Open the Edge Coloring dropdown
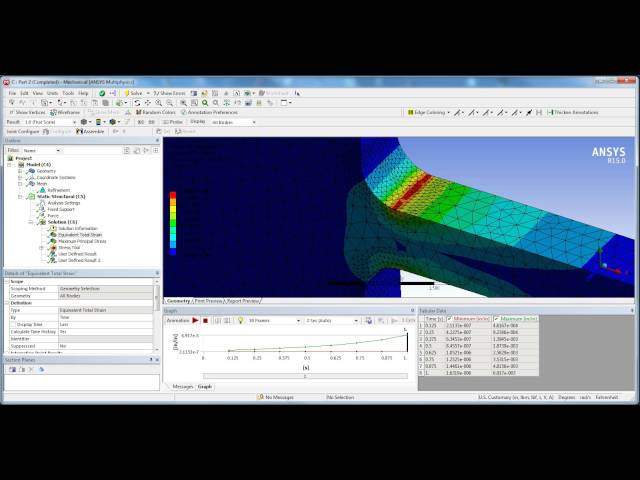This screenshot has height=480, width=640. pyautogui.click(x=429, y=112)
